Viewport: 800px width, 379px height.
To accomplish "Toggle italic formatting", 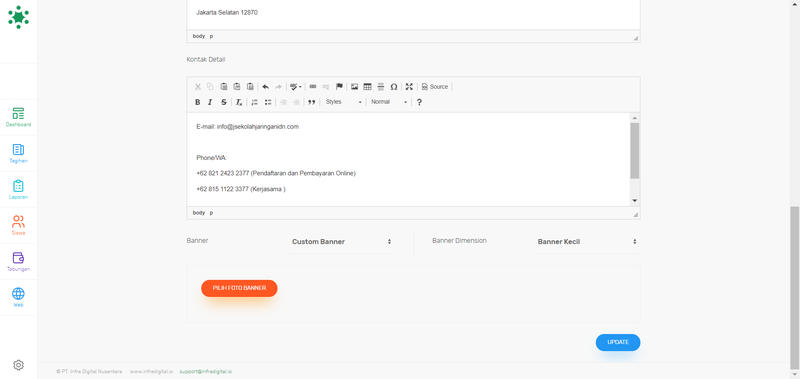I will pyautogui.click(x=210, y=102).
